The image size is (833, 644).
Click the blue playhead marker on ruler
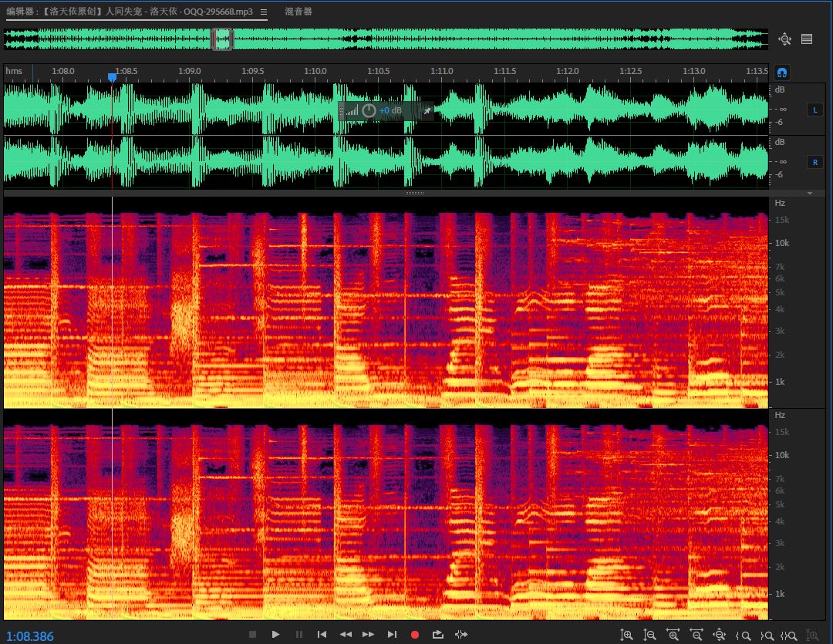112,78
